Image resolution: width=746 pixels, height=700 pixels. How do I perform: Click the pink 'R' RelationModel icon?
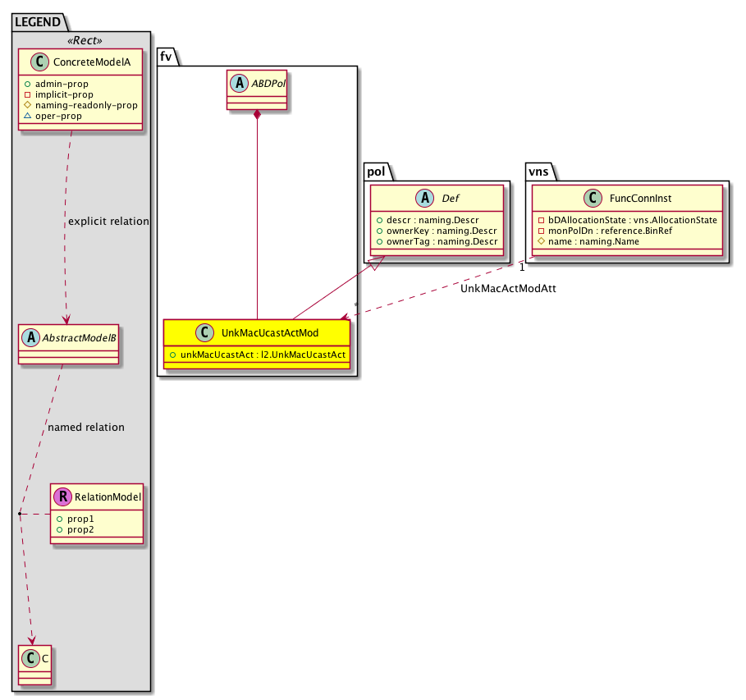pos(62,496)
